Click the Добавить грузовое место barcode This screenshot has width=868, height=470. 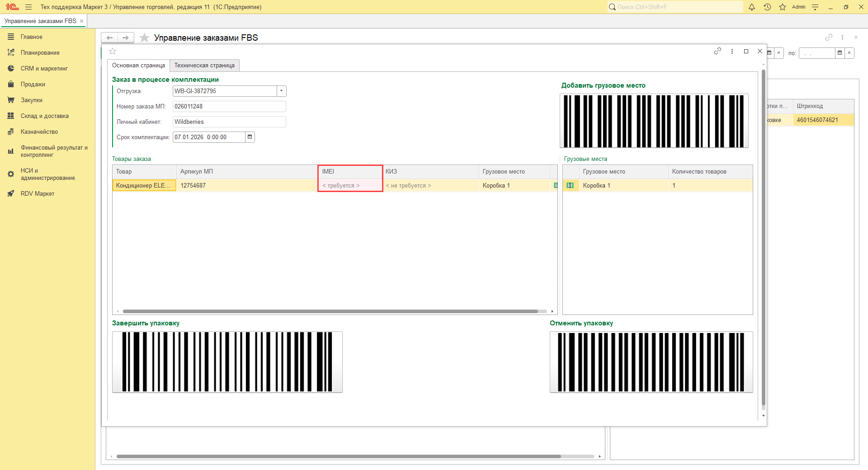pyautogui.click(x=654, y=121)
